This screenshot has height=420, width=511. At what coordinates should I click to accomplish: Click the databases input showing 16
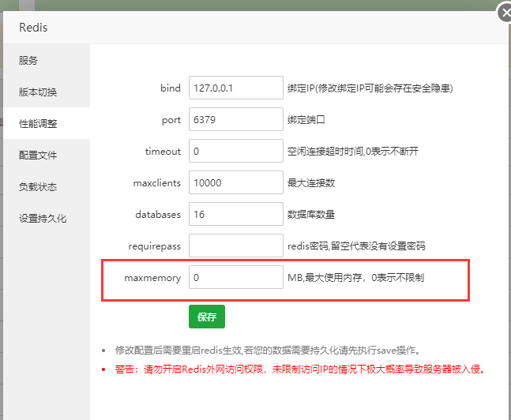[x=236, y=214]
